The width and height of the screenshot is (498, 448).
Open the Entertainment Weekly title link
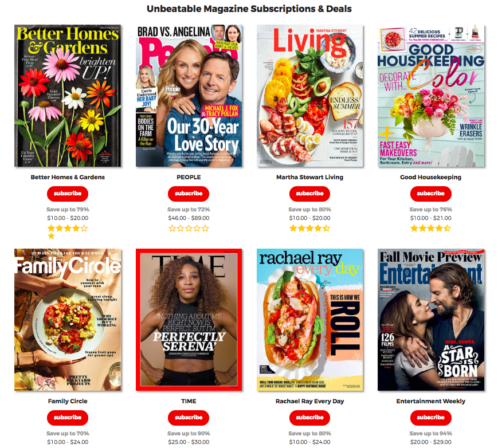(x=431, y=402)
